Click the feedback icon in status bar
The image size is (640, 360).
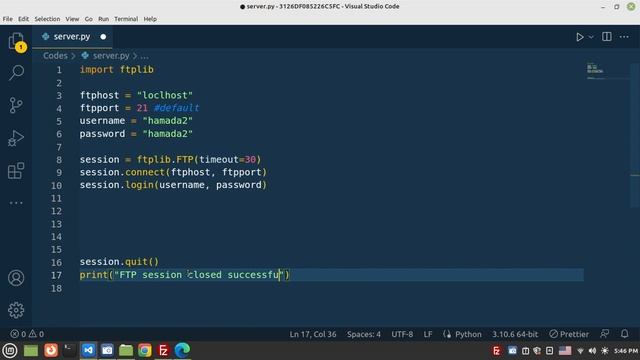tap(605, 334)
